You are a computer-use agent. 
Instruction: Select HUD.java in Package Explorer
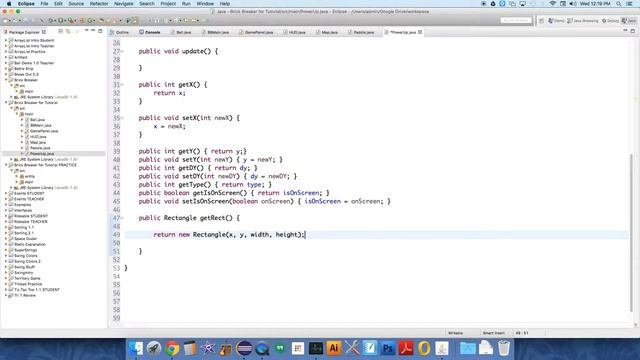(38, 137)
